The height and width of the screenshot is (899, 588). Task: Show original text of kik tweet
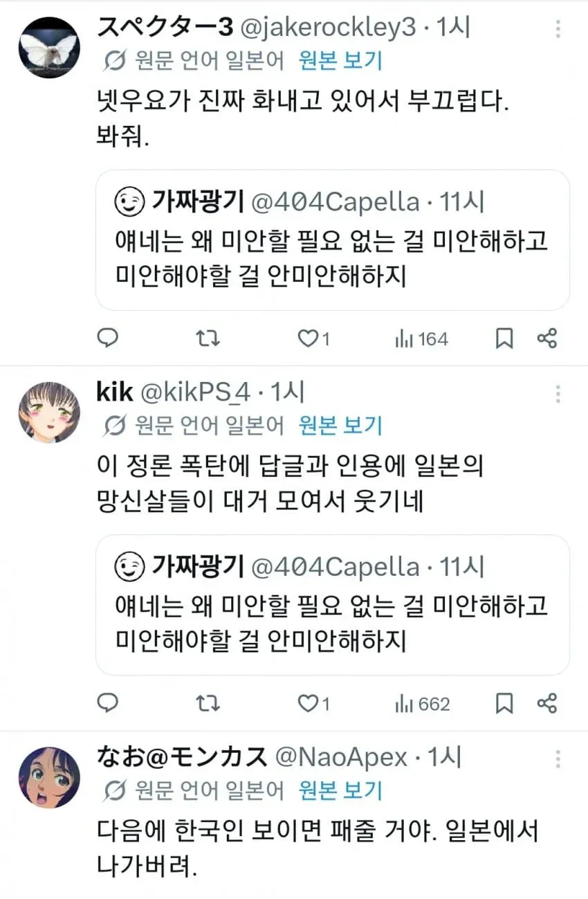tap(340, 426)
